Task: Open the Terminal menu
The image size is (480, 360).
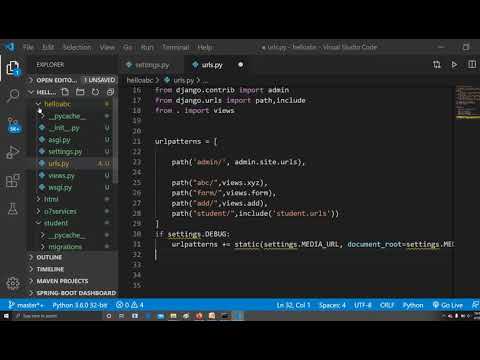Action: coord(176,47)
